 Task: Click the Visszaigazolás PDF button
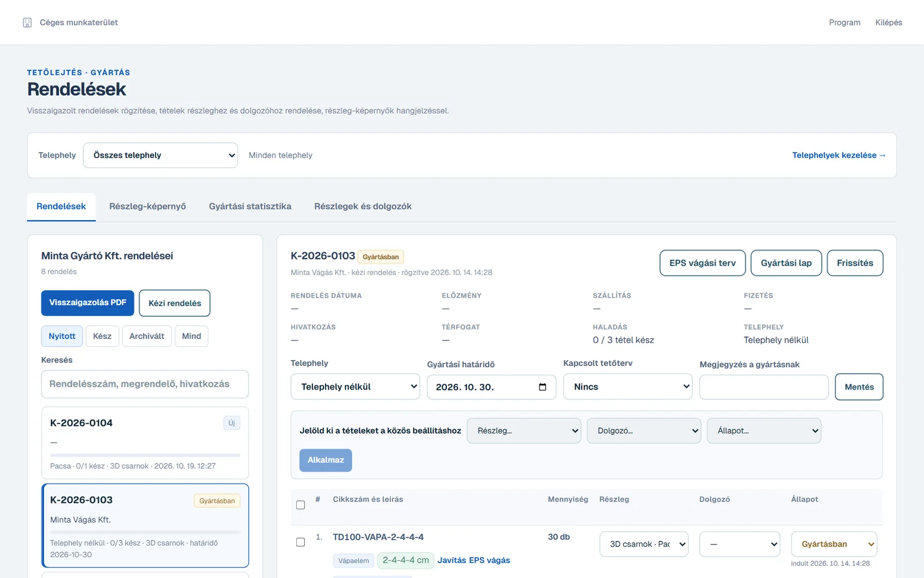[x=88, y=303]
